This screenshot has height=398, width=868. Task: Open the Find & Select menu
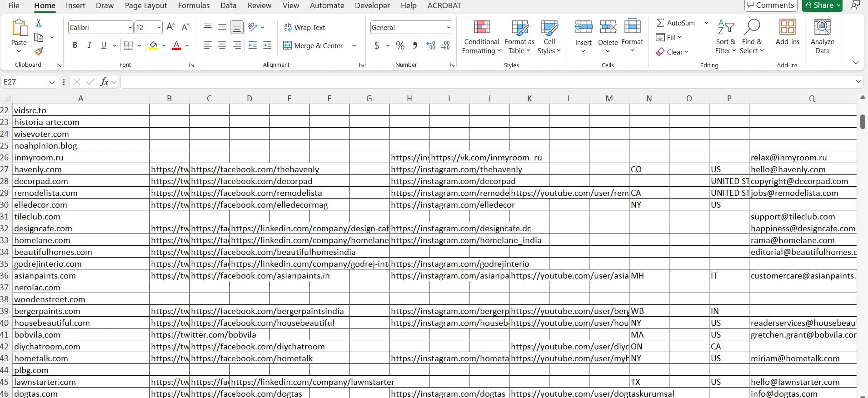pyautogui.click(x=752, y=37)
